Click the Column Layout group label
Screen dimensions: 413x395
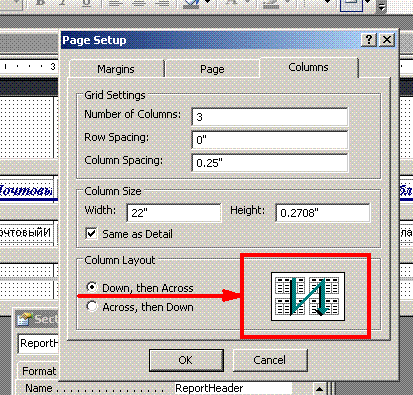click(x=120, y=260)
